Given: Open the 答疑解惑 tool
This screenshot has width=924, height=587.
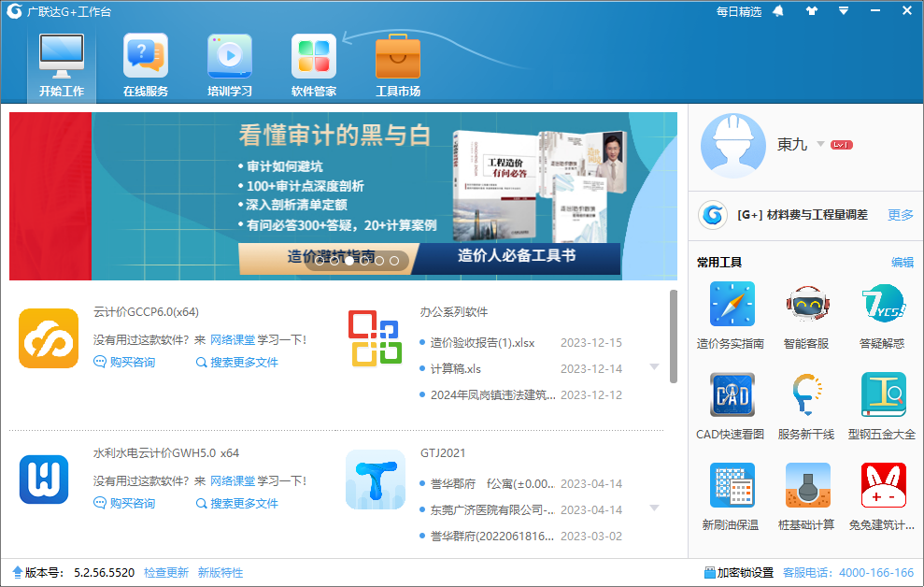Looking at the screenshot, I should [882, 316].
